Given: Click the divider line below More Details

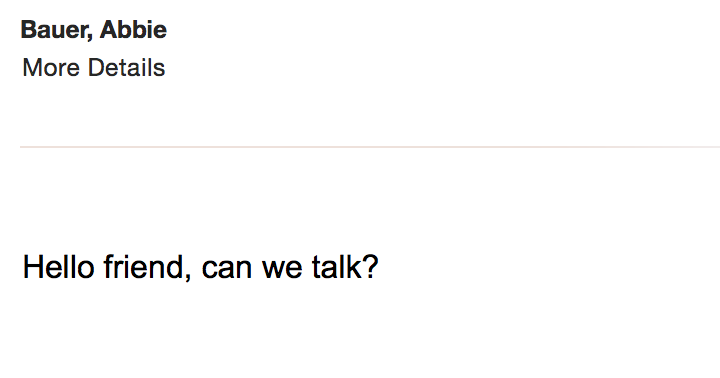Looking at the screenshot, I should [x=370, y=147].
